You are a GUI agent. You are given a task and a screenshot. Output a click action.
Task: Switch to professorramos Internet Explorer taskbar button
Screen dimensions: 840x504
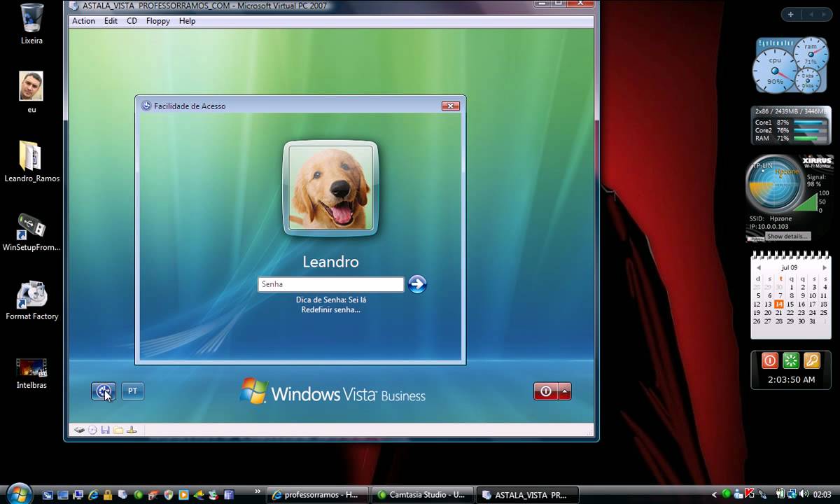318,494
